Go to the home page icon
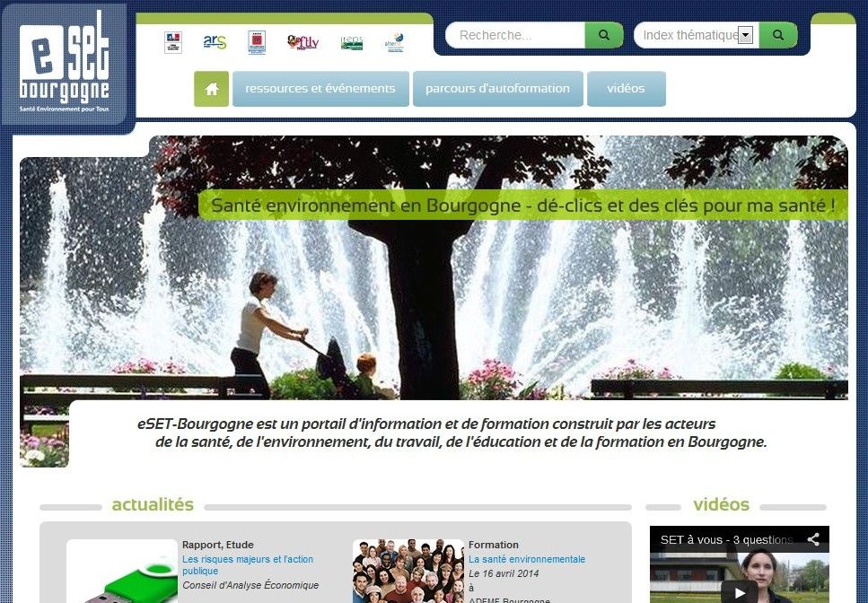Image resolution: width=868 pixels, height=603 pixels. tap(211, 89)
